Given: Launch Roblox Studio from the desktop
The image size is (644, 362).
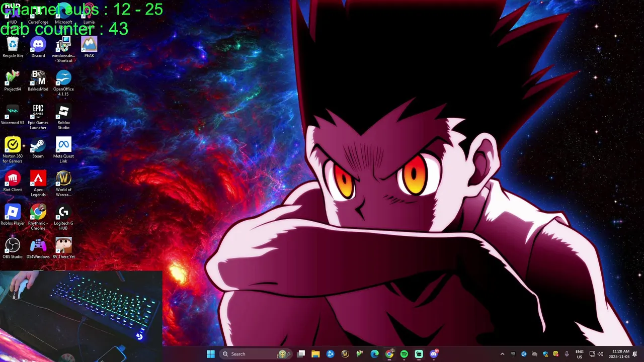Looking at the screenshot, I should point(63,117).
